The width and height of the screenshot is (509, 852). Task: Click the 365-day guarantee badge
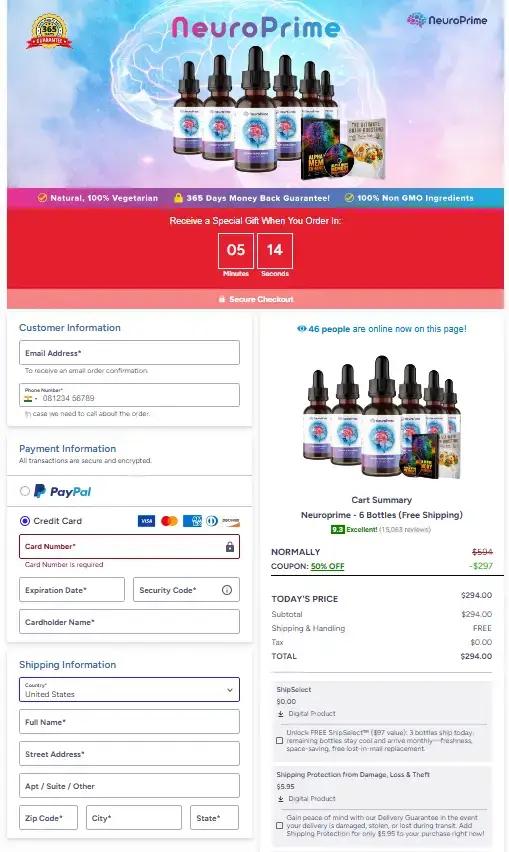click(49, 32)
